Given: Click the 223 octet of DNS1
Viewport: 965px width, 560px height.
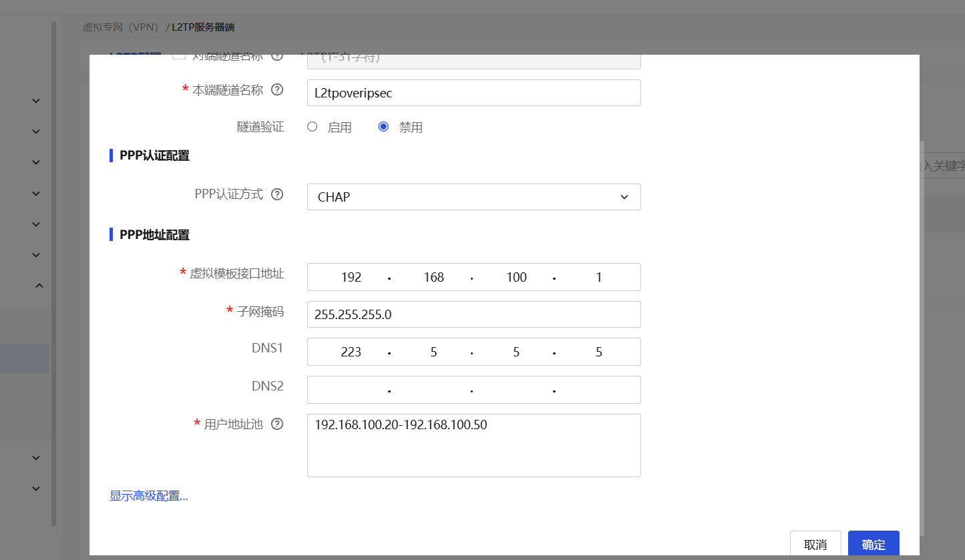Looking at the screenshot, I should tap(351, 352).
